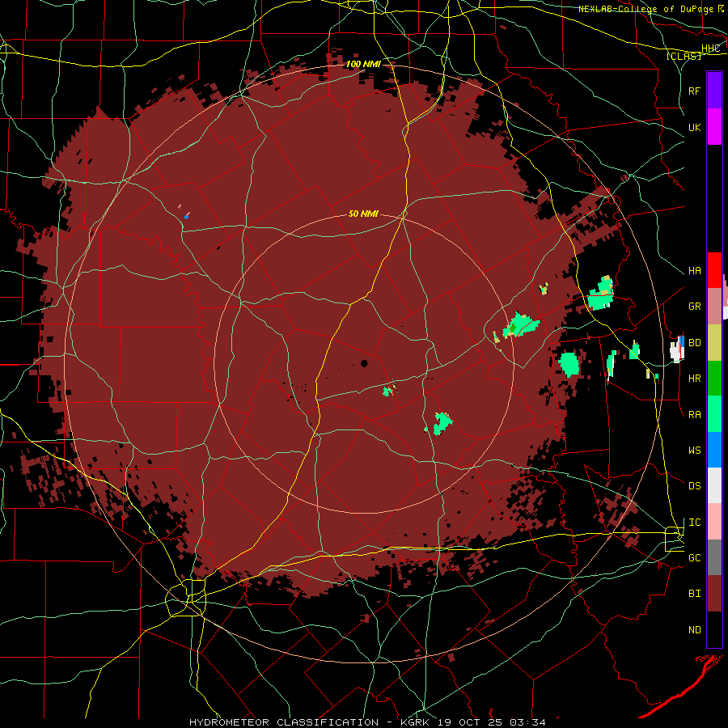Click the small blue echo near top-left
The width and height of the screenshot is (728, 728).
coord(186,216)
